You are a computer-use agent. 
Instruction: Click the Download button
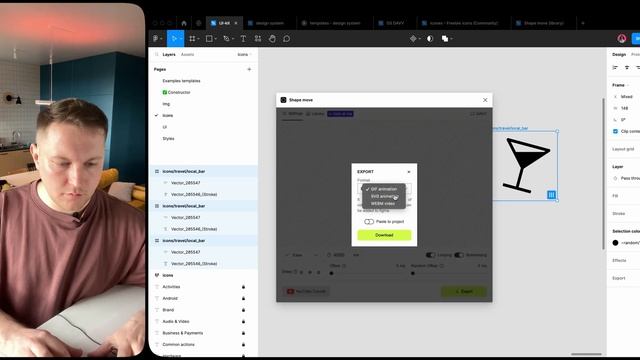pos(384,235)
